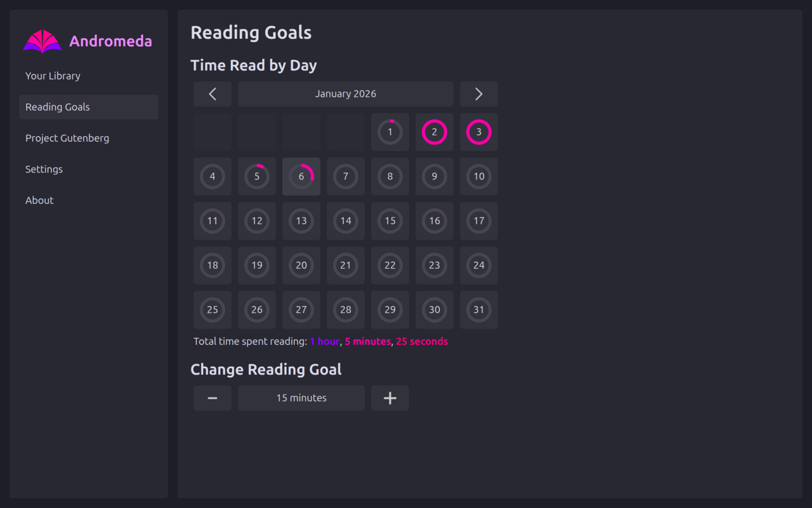The width and height of the screenshot is (812, 508).
Task: Select January 2 with completed goal ring
Action: (434, 132)
